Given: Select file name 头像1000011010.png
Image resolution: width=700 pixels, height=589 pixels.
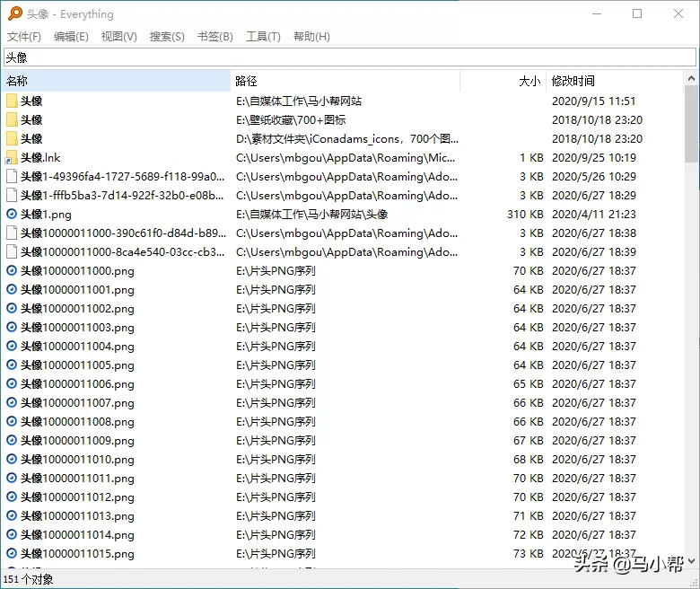Looking at the screenshot, I should [x=77, y=460].
